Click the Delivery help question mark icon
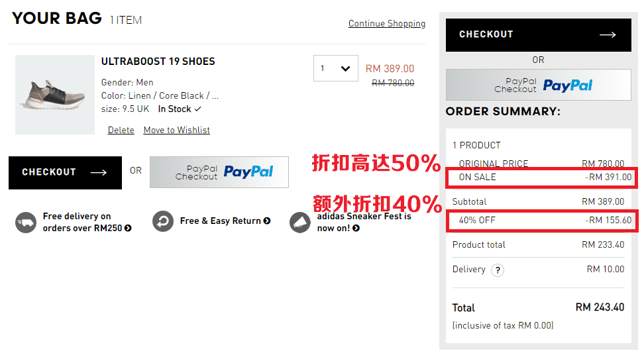Image resolution: width=644 pixels, height=363 pixels. click(x=497, y=270)
